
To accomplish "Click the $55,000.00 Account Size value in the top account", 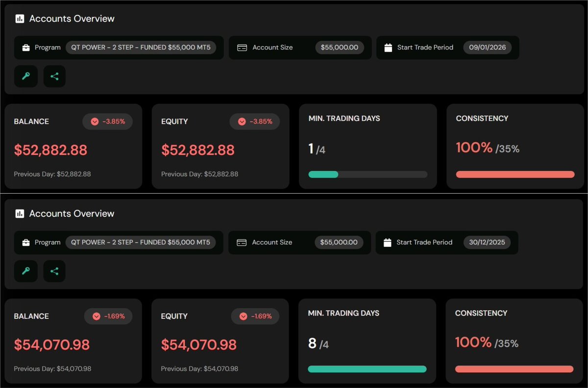I will tap(340, 48).
